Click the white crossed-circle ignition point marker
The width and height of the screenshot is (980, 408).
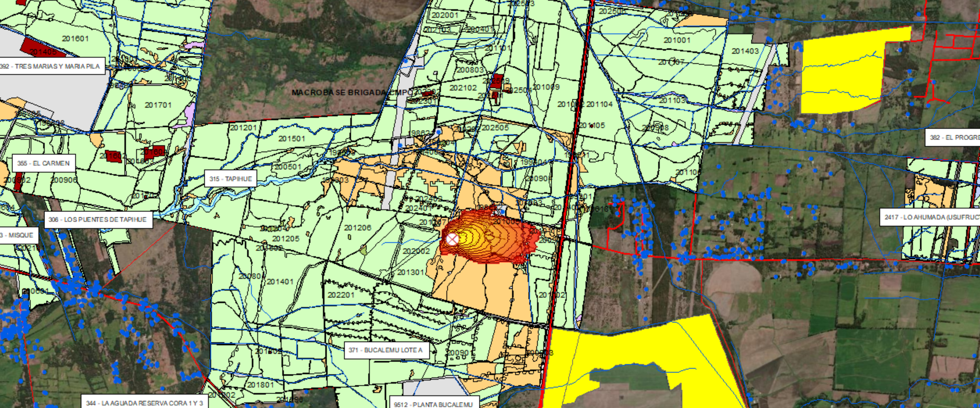452,239
